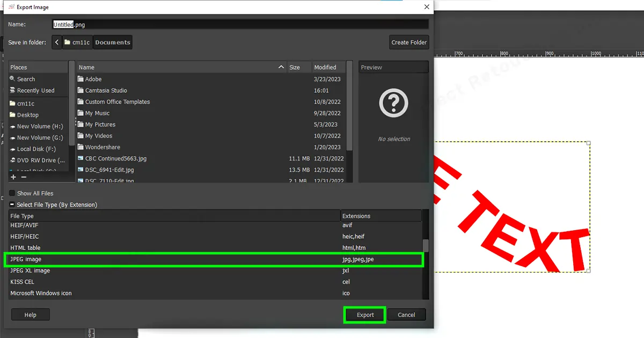Click the plus icon to add bookmark
This screenshot has height=338, width=644.
[13, 177]
